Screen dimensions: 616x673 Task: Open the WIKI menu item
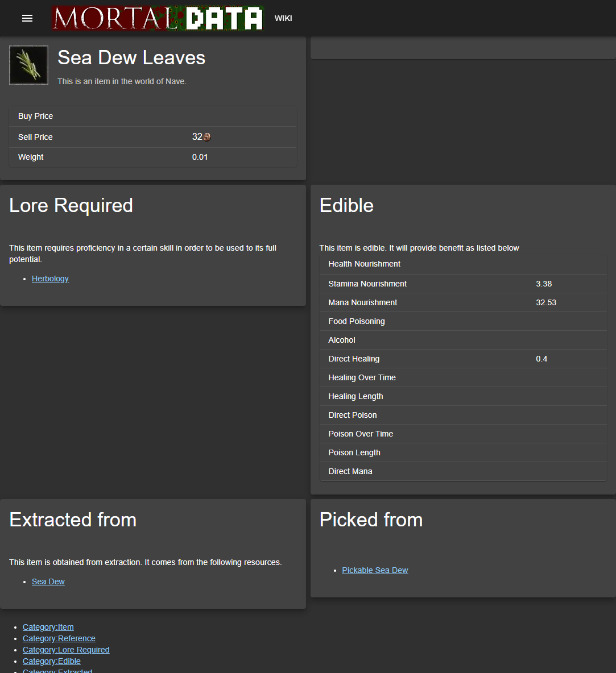(x=283, y=18)
